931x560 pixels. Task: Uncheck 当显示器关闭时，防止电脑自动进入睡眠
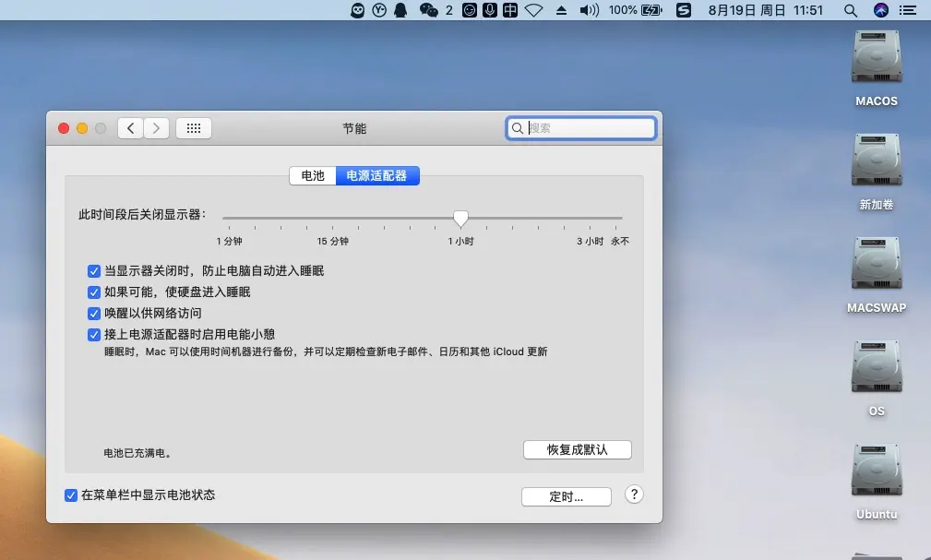point(93,271)
